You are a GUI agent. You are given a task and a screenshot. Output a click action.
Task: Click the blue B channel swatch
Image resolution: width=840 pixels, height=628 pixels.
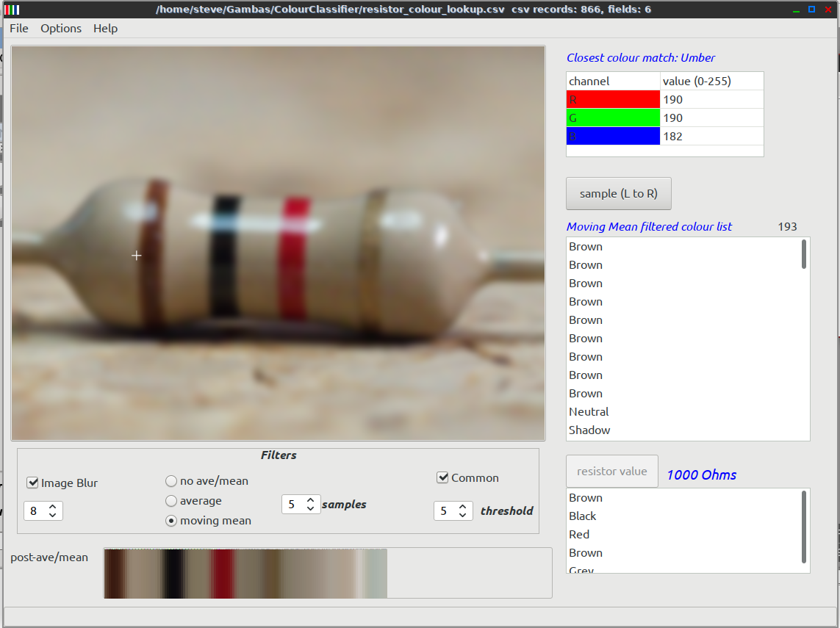pyautogui.click(x=613, y=136)
